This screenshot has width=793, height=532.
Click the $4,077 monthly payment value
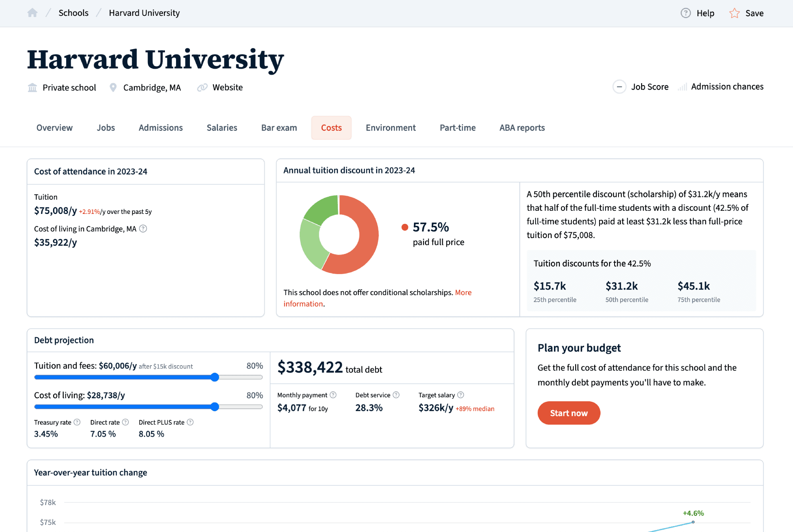(x=292, y=408)
